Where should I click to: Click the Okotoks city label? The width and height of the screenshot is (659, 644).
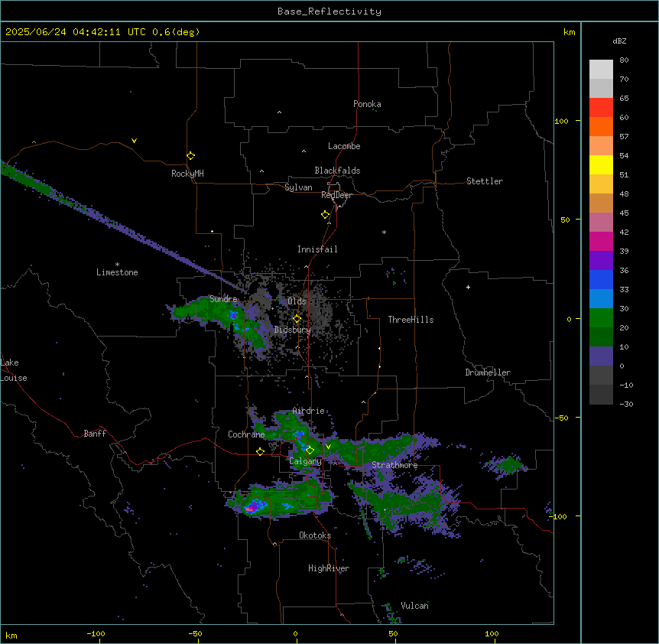click(x=315, y=535)
